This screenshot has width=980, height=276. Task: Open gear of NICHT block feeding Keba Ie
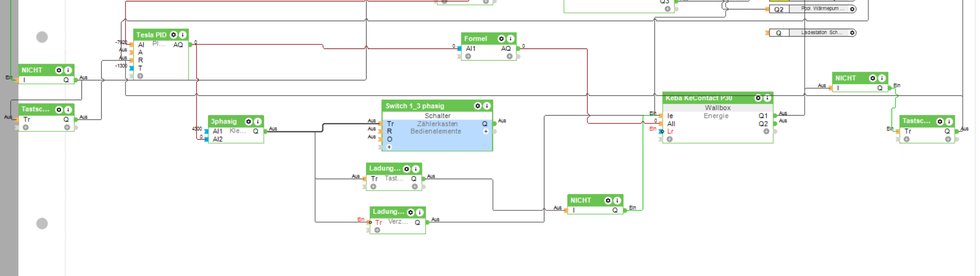(608, 200)
